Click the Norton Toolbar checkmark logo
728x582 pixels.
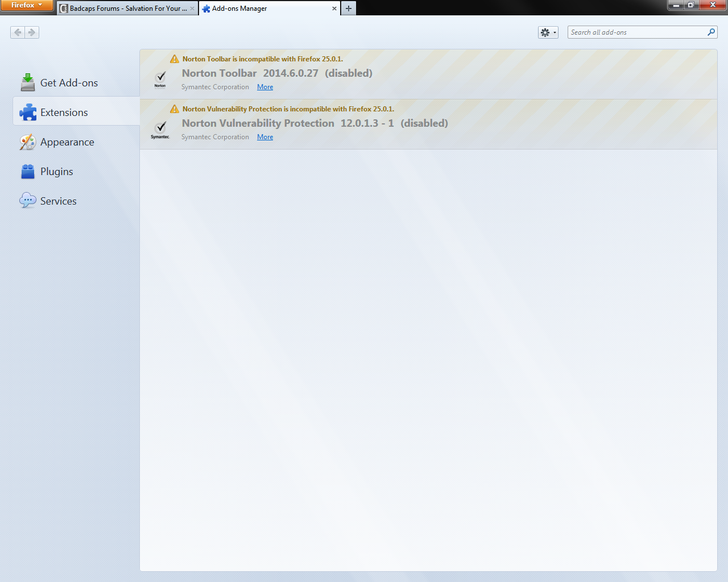click(x=160, y=80)
